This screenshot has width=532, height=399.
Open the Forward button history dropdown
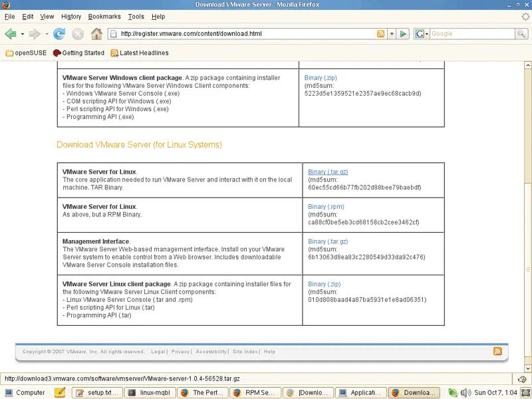coord(47,34)
